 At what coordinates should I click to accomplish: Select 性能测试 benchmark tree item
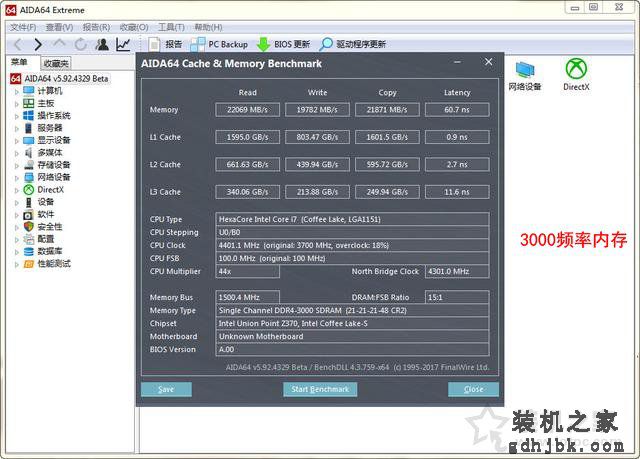click(x=47, y=264)
